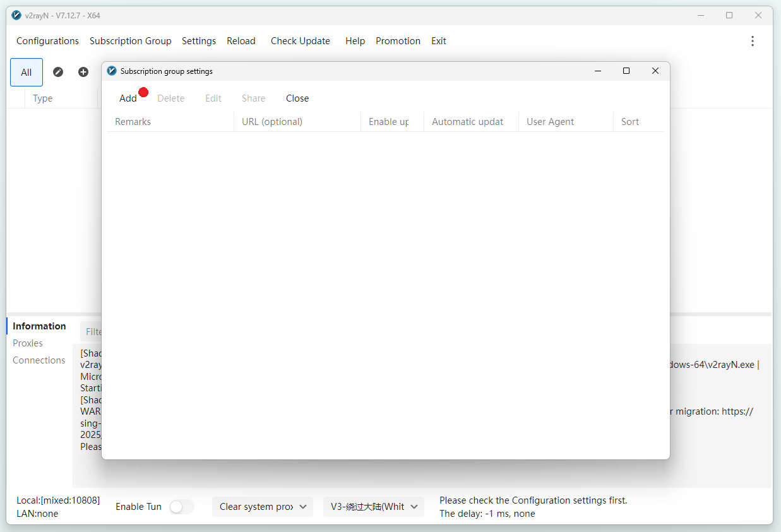Switch to the Proxies tab
This screenshot has height=532, width=781.
[28, 343]
